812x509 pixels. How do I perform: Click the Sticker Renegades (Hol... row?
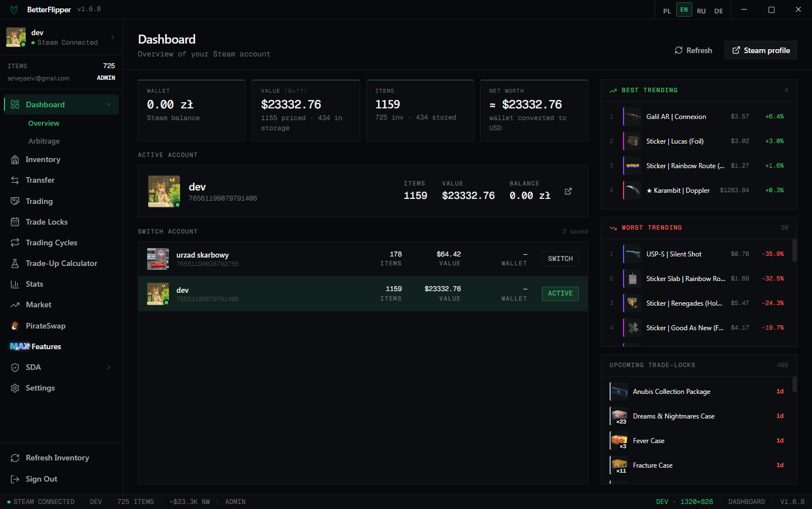pos(697,303)
